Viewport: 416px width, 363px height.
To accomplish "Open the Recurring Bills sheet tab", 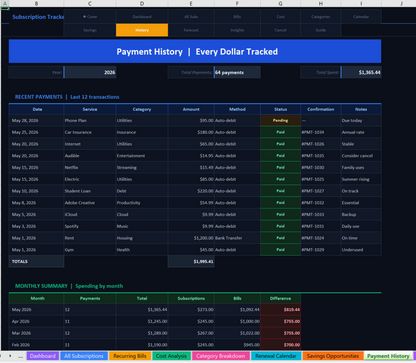I will click(130, 356).
